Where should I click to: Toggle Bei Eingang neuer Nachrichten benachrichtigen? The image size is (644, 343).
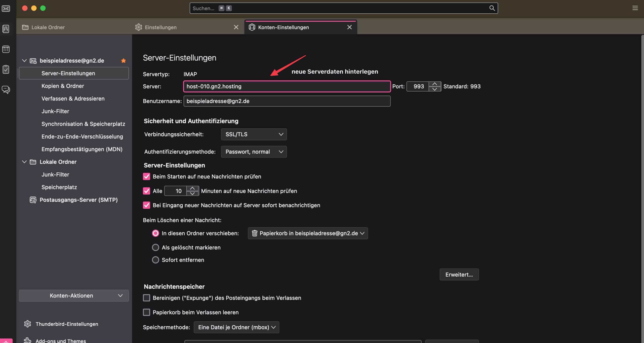pyautogui.click(x=146, y=205)
